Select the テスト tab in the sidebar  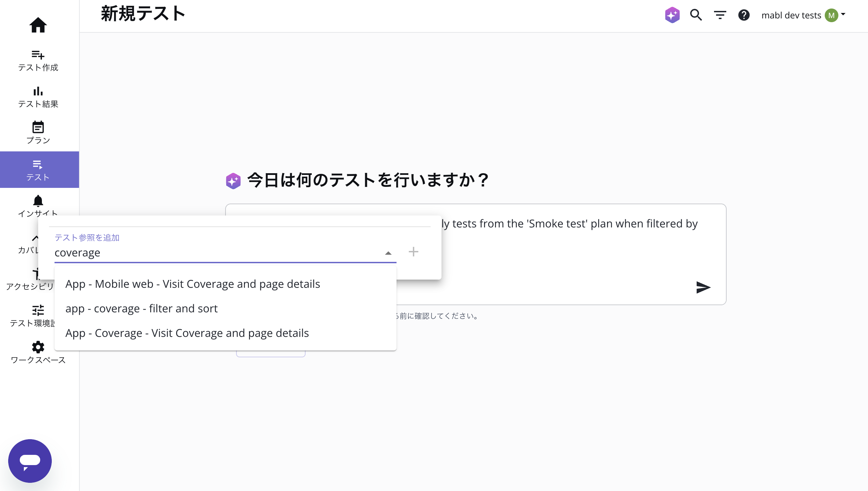click(38, 170)
